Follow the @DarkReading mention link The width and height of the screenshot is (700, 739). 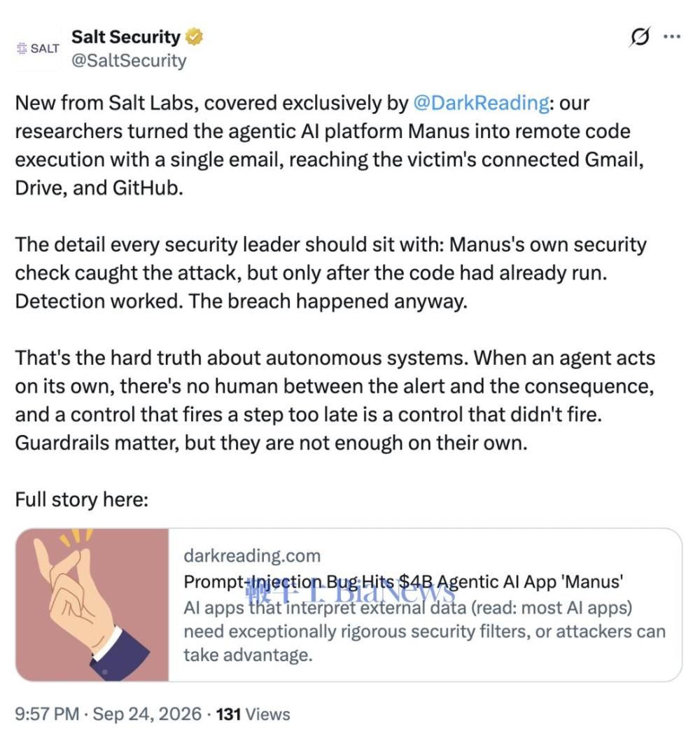[x=481, y=103]
